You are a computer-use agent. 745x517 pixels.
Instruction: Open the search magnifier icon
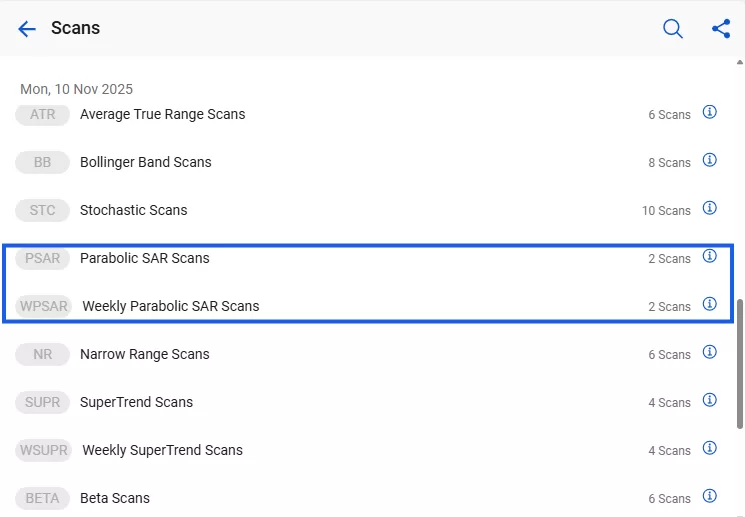673,29
